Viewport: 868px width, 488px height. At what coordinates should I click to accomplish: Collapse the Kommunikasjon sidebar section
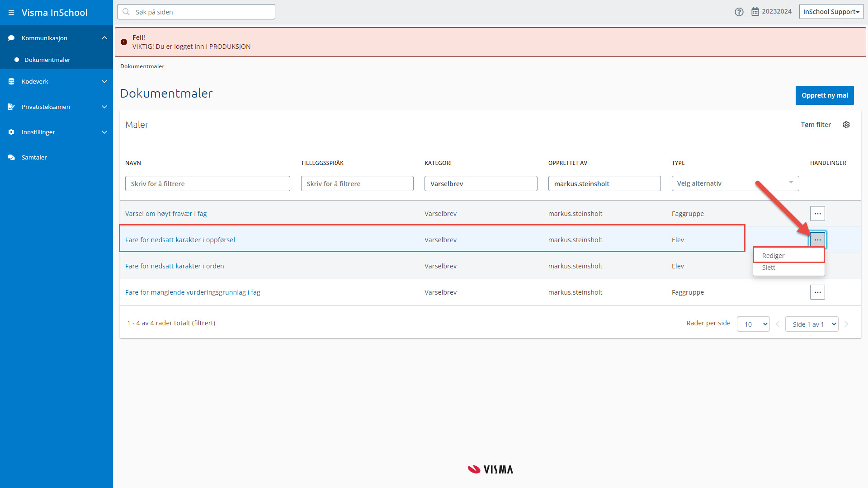coord(104,38)
